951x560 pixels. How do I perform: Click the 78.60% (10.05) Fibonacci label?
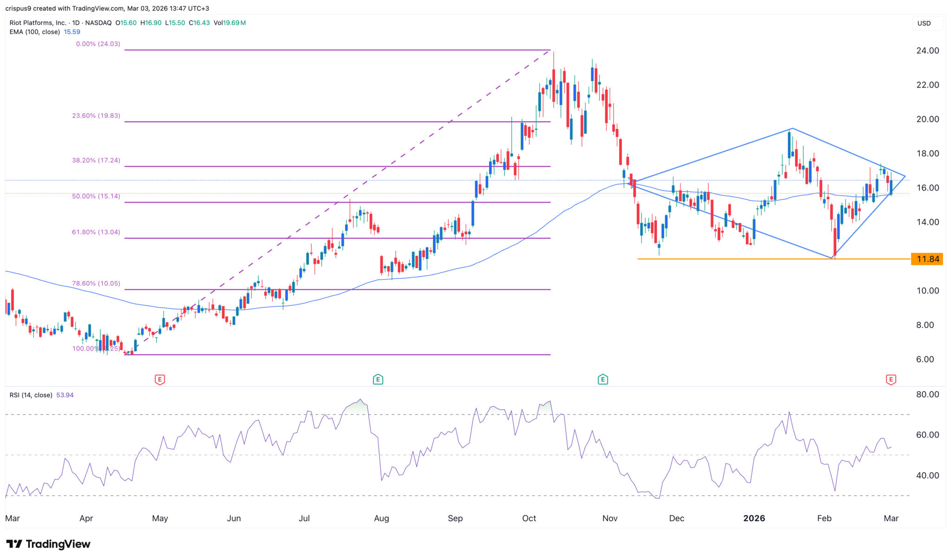96,283
